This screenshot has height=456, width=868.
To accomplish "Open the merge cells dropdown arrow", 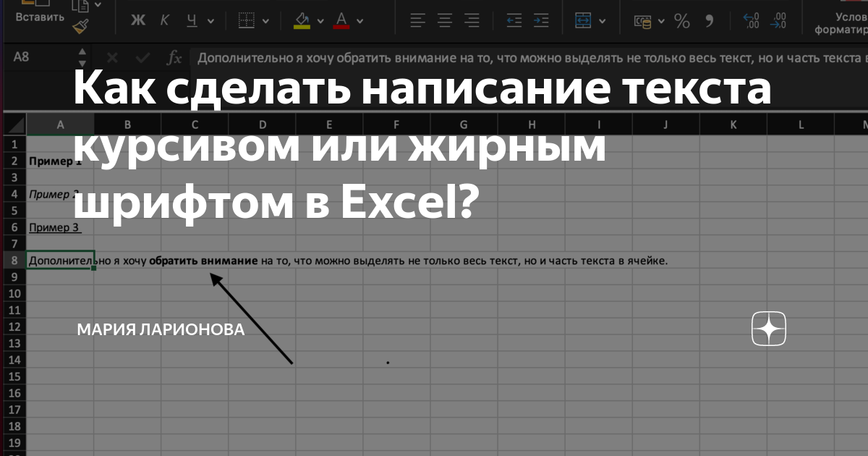I will click(603, 21).
